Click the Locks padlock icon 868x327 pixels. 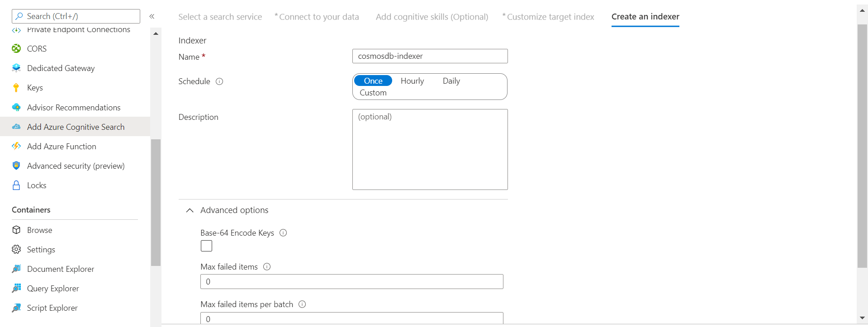tap(16, 185)
